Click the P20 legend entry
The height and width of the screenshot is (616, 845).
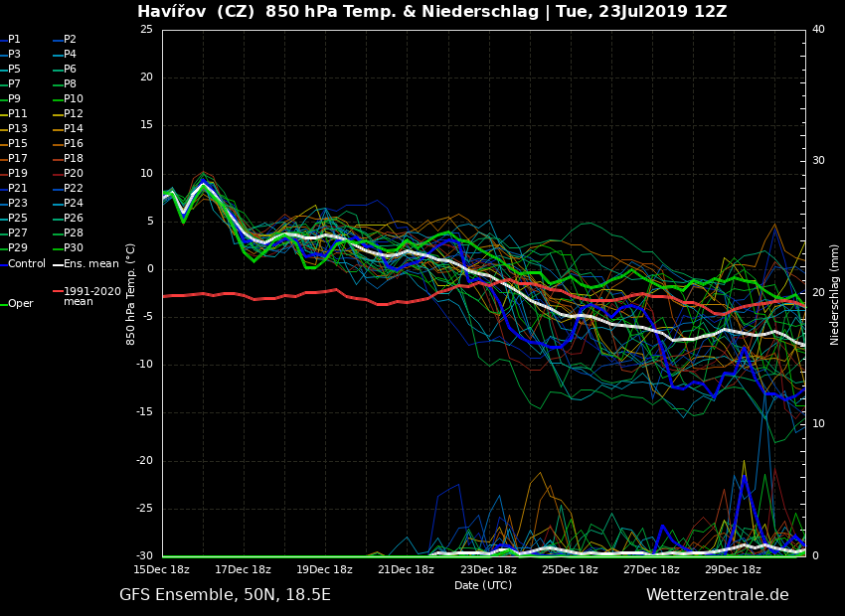pos(73,174)
